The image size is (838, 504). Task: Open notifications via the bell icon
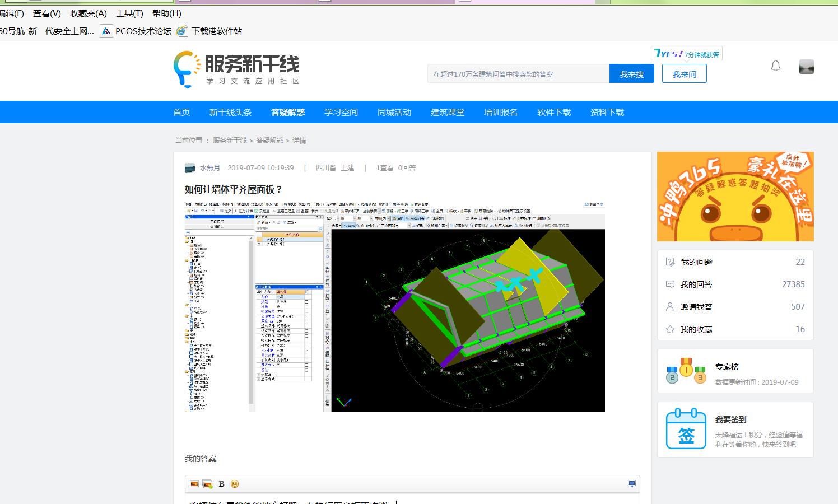(x=776, y=66)
